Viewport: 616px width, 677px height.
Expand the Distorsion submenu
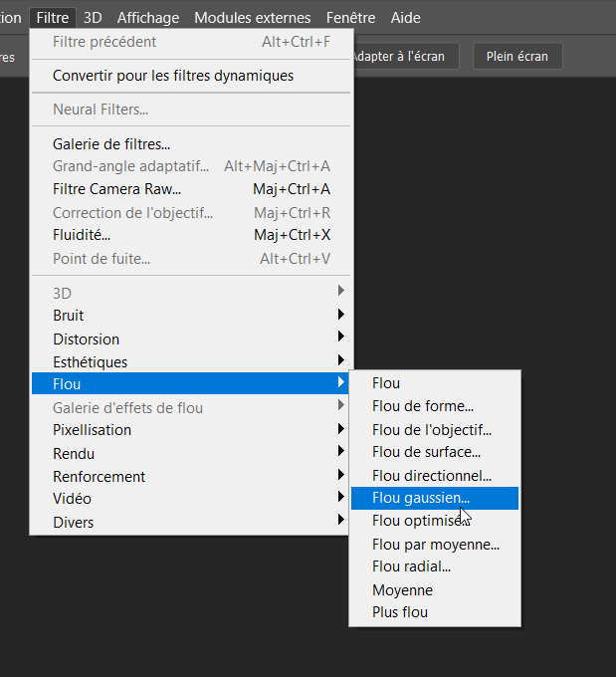pos(86,339)
